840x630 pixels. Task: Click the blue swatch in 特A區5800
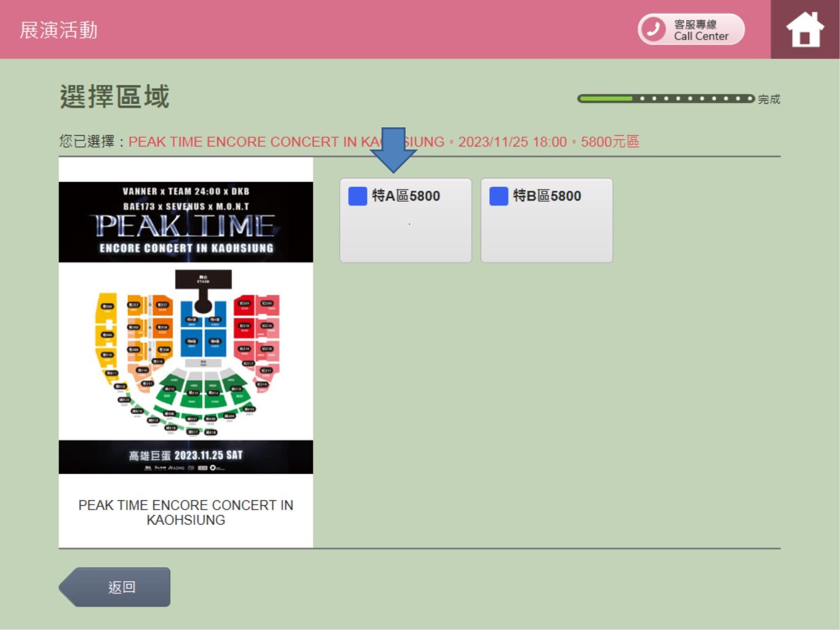point(358,196)
